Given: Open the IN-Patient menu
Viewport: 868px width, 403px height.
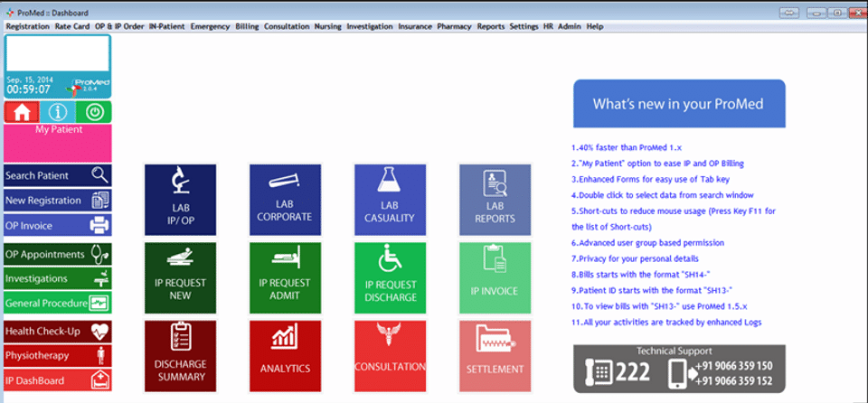Looking at the screenshot, I should point(166,26).
